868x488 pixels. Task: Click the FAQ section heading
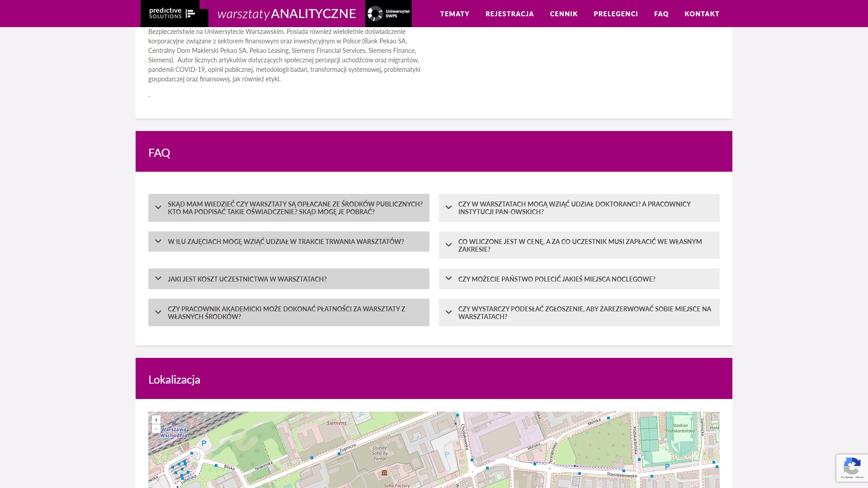159,153
